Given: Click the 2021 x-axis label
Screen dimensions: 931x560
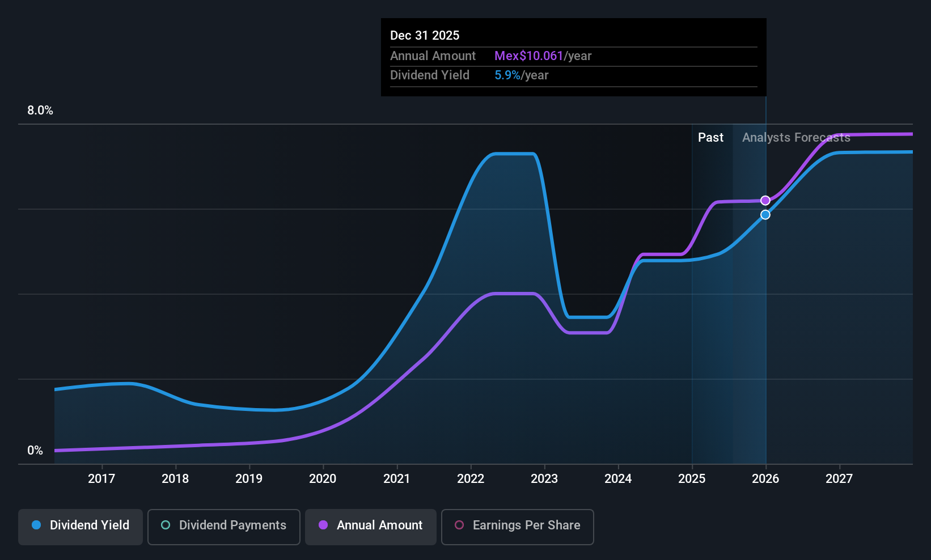Looking at the screenshot, I should pos(397,479).
